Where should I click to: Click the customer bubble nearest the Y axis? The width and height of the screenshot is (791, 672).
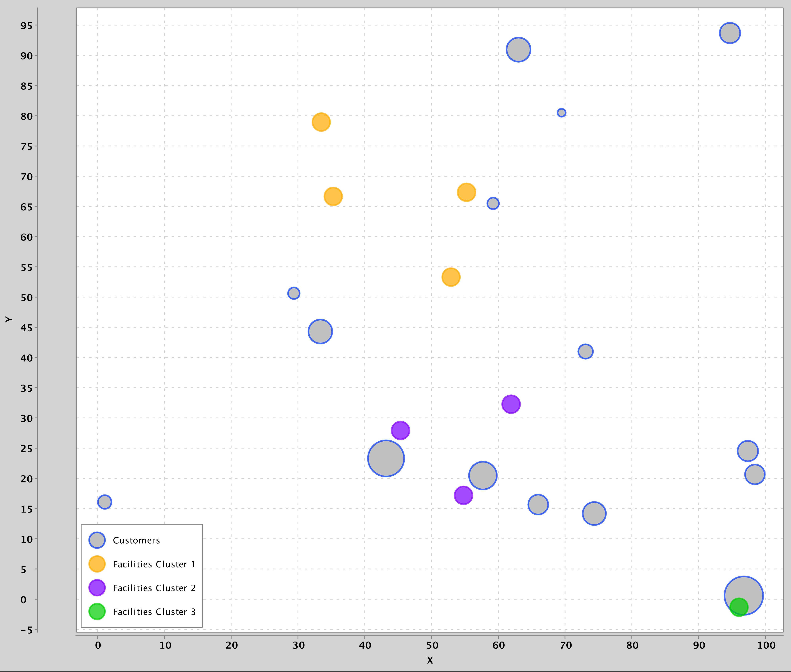point(104,502)
